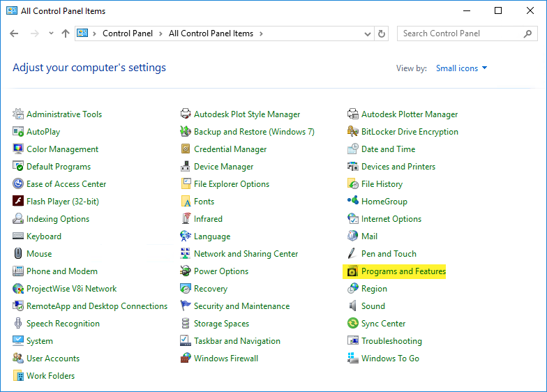Screen dimensions: 547x392
Task: Click the Back navigation arrow
Action: 15,33
